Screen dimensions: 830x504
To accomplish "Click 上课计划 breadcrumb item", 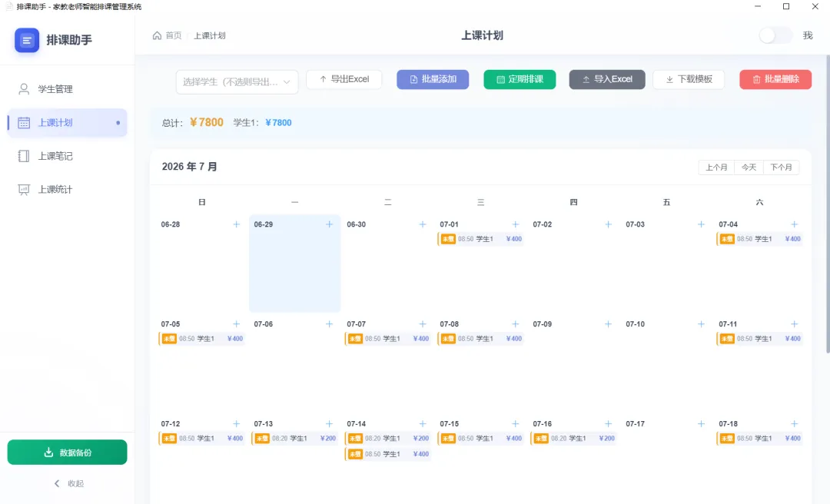I will coord(210,35).
